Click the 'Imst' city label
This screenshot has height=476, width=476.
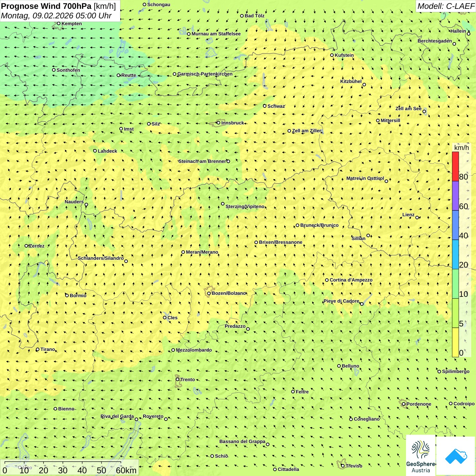point(129,129)
